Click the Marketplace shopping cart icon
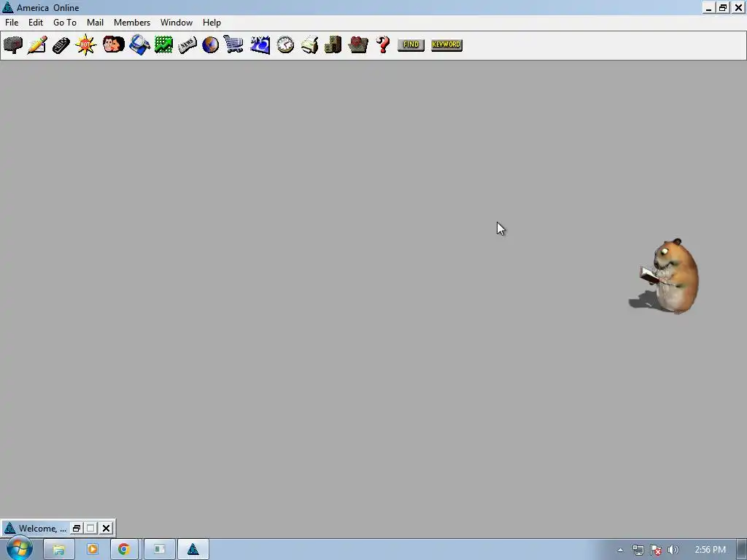Image resolution: width=747 pixels, height=560 pixels. pyautogui.click(x=233, y=44)
